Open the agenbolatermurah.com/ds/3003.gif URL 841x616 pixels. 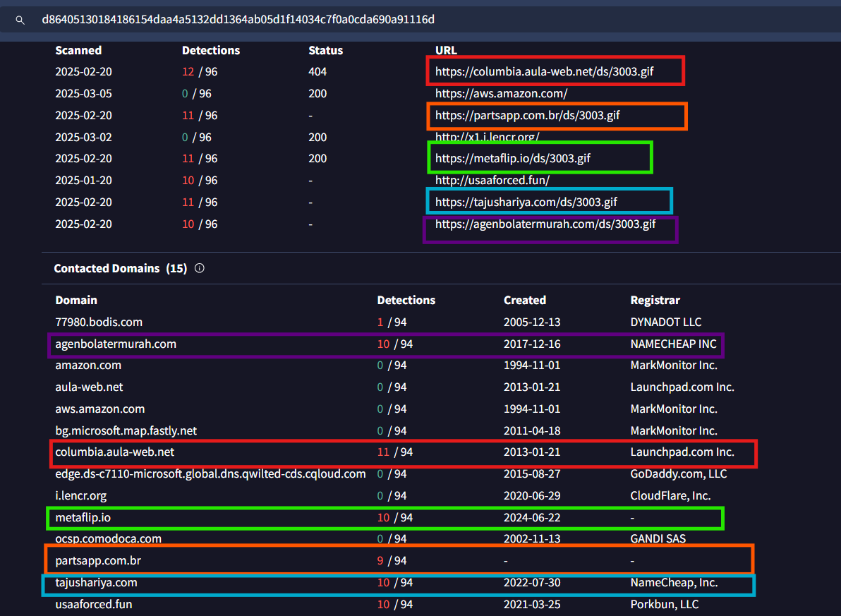[x=545, y=224]
